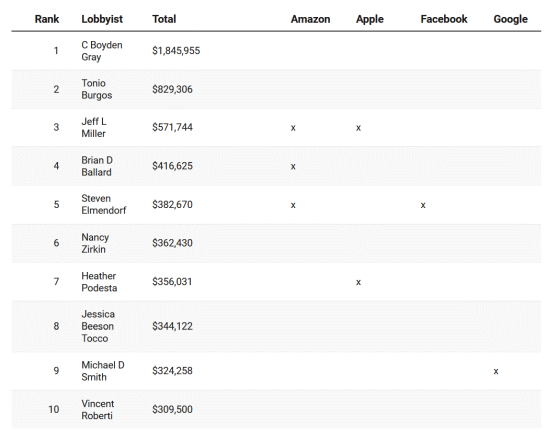Select the name Jessica Beeson Tocco

tap(98, 326)
